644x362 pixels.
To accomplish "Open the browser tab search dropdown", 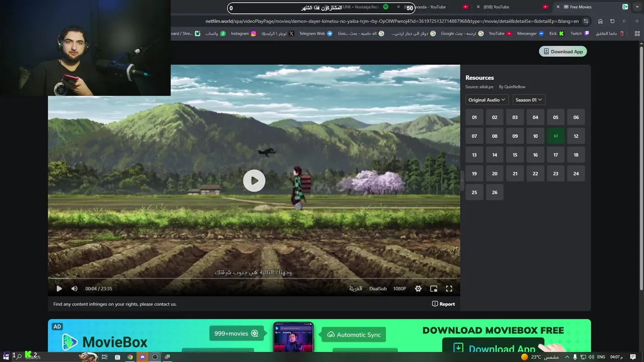I will [637, 7].
